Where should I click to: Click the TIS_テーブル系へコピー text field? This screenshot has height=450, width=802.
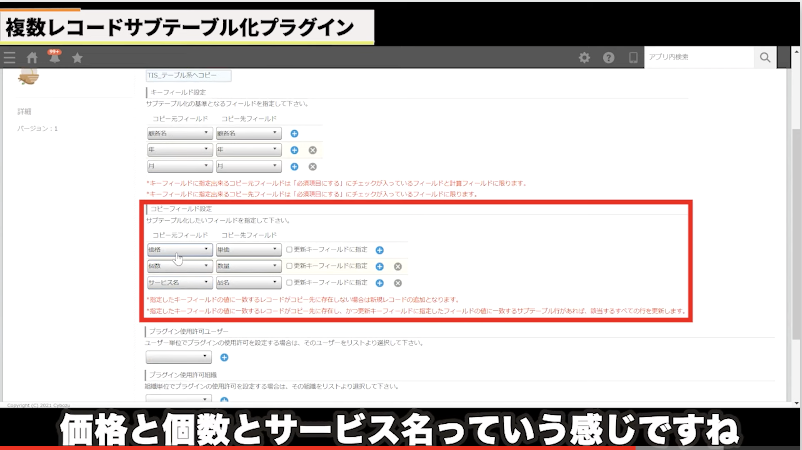point(188,75)
